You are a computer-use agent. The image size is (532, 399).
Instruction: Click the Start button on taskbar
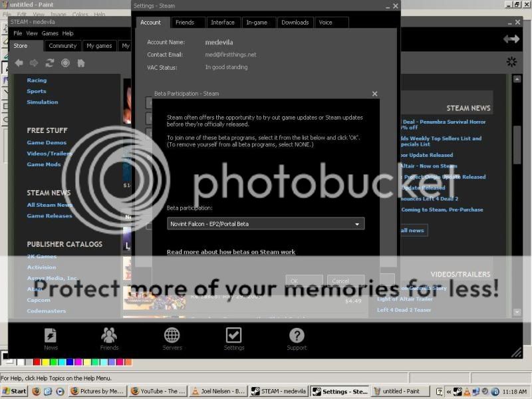tap(14, 392)
